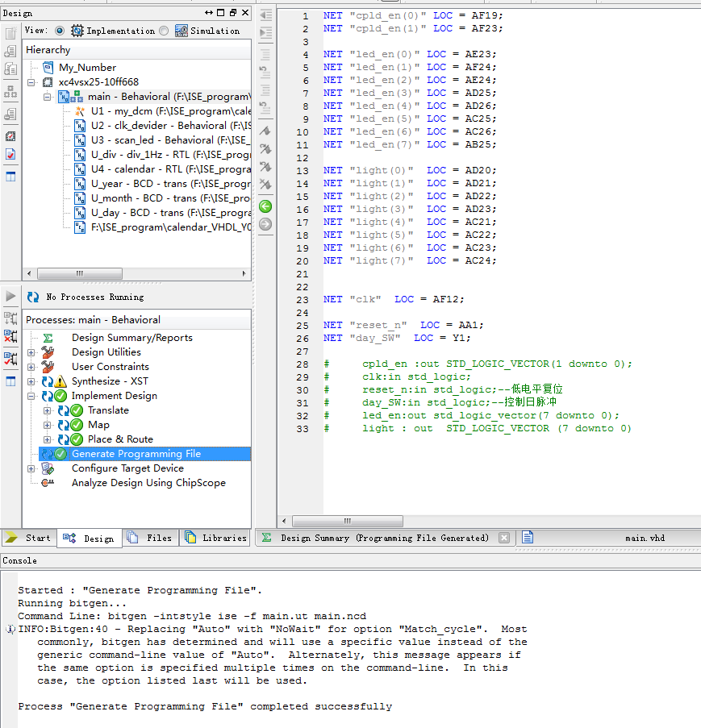Click the run process play icon
The image size is (701, 728).
10,296
